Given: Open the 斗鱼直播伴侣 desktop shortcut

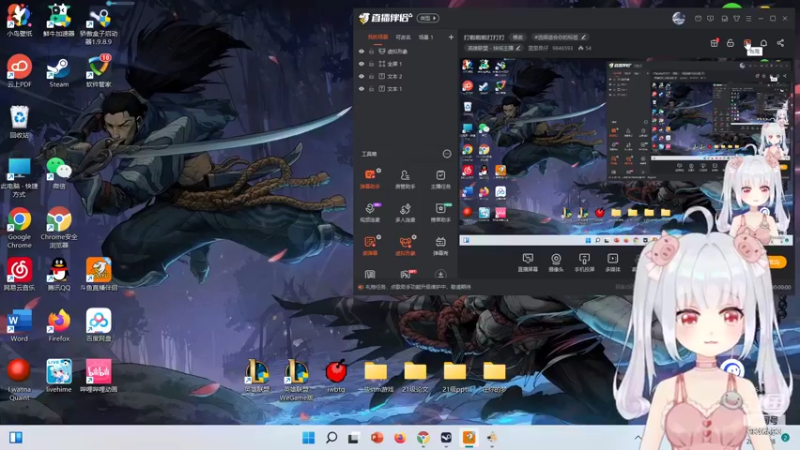Looking at the screenshot, I should 98,274.
